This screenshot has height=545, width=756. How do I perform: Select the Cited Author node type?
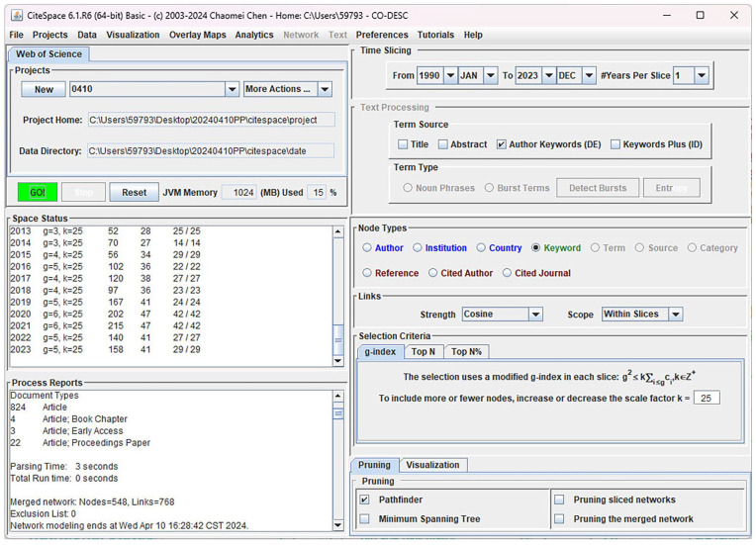coord(433,273)
